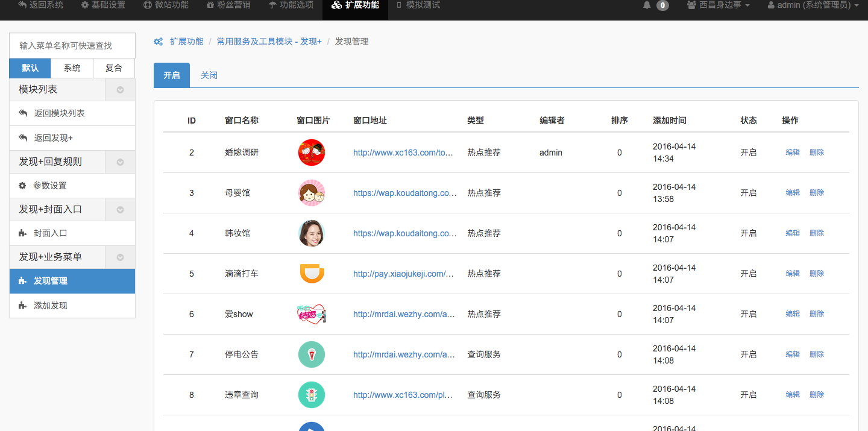This screenshot has height=431, width=868.
Task: Edit the 韩妆馆 row
Action: coord(793,233)
